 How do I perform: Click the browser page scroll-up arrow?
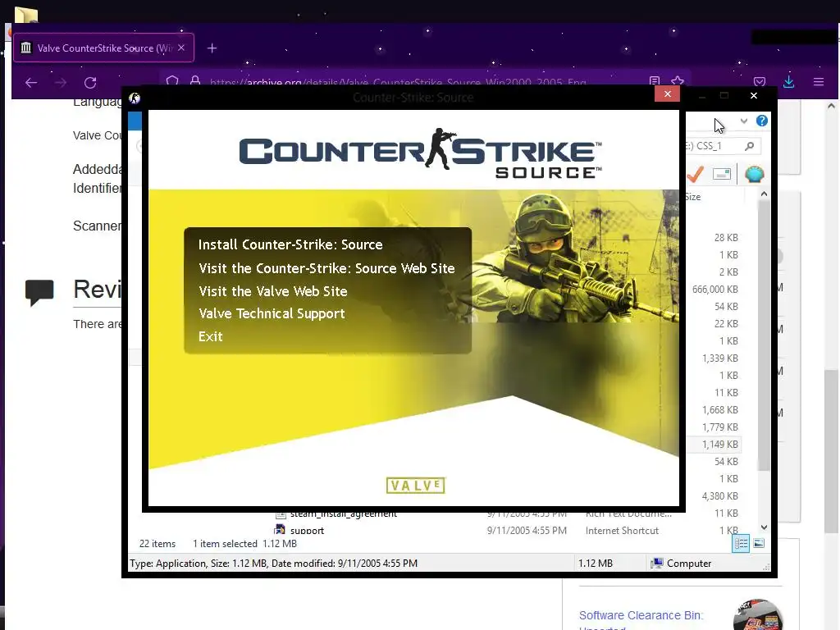pos(832,106)
